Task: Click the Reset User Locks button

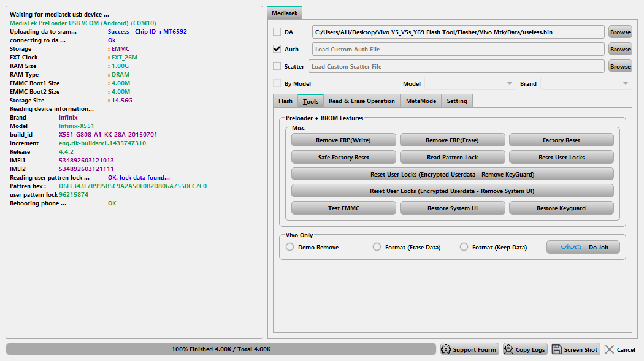Action: click(x=561, y=157)
